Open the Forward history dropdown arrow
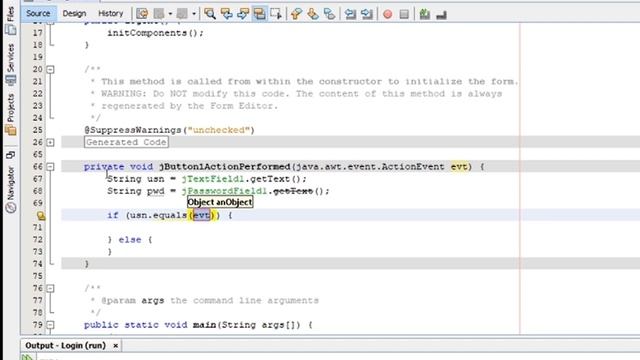This screenshot has width=640, height=360. 194,14
